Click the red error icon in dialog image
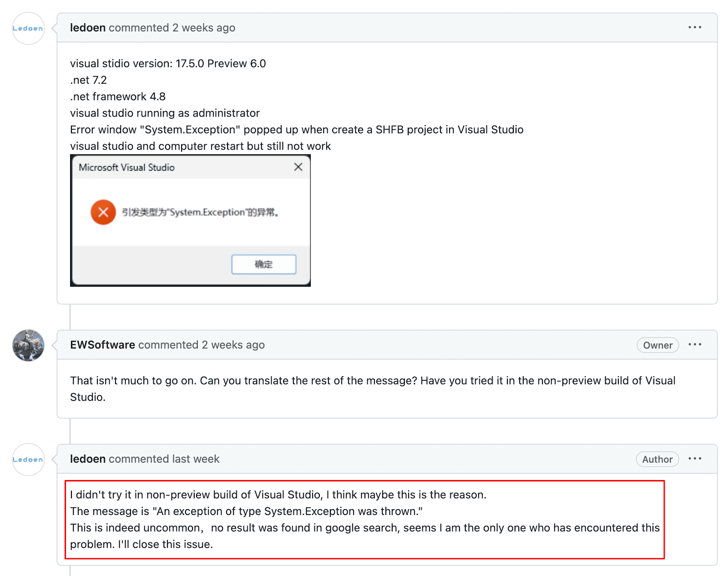728x576 pixels. pos(103,212)
